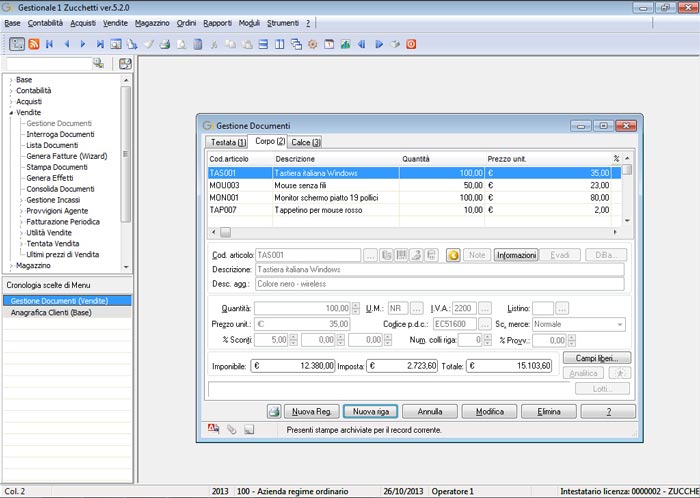Click the print icon left of Nuova Reg.

(274, 411)
